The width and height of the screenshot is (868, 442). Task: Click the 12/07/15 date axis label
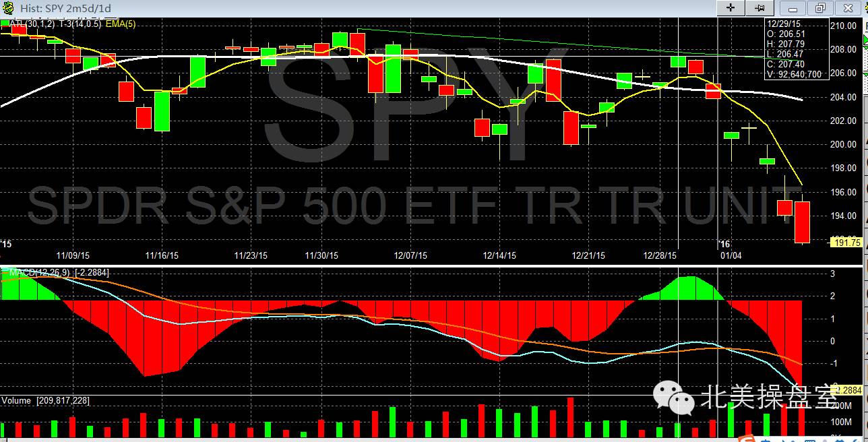click(411, 255)
